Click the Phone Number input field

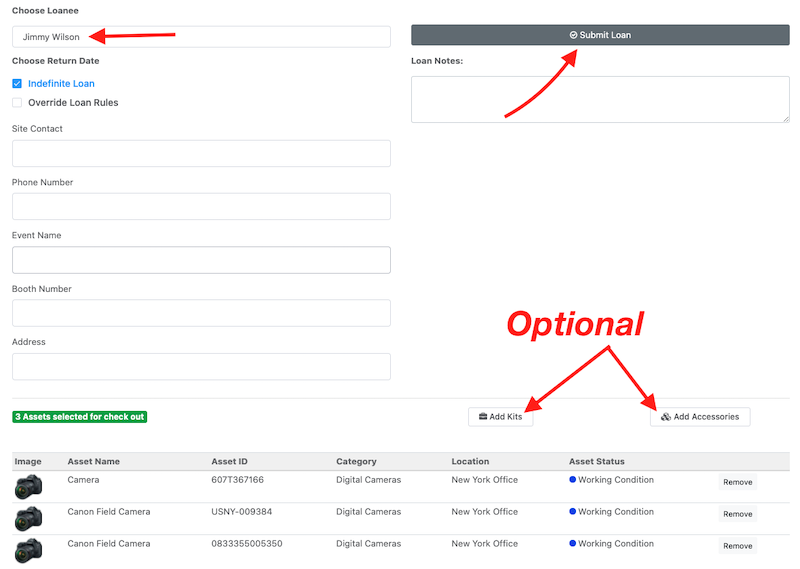pyautogui.click(x=201, y=207)
